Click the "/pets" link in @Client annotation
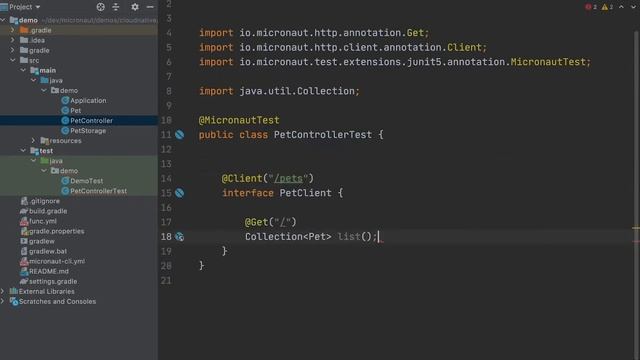Viewport: 640px width, 360px height. [289, 178]
